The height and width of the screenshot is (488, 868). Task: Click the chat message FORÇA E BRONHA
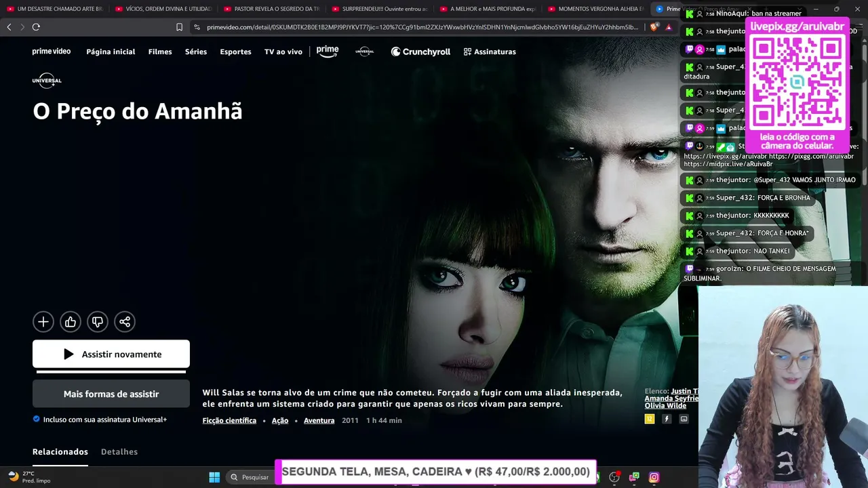point(783,198)
